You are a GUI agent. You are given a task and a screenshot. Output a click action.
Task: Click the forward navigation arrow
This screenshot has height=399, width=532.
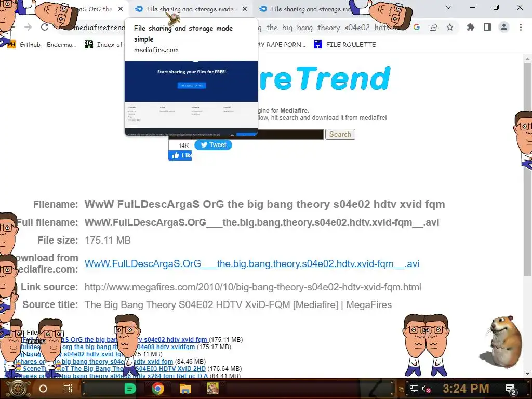click(x=28, y=27)
